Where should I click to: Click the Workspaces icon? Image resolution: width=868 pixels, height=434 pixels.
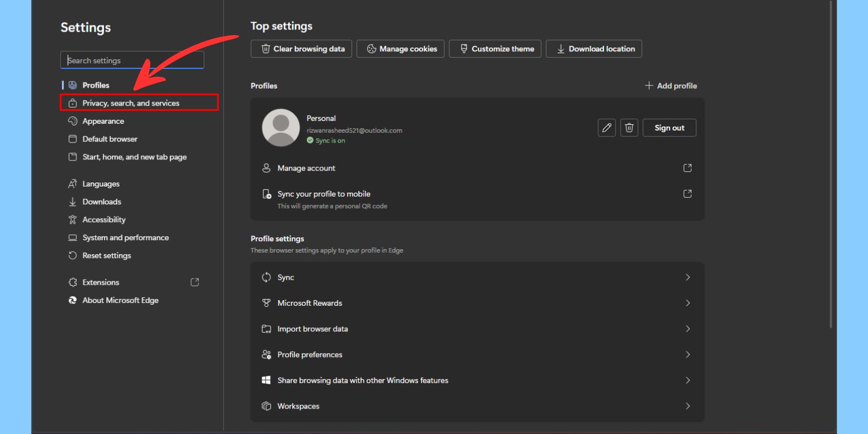[267, 406]
